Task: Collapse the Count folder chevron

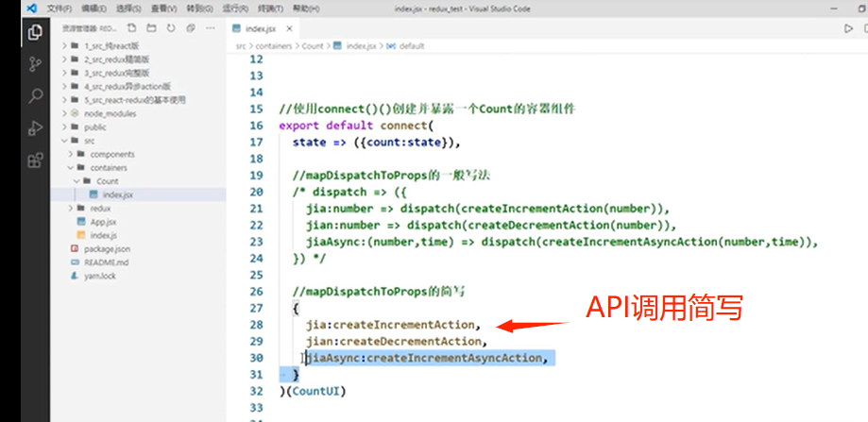Action: point(77,181)
